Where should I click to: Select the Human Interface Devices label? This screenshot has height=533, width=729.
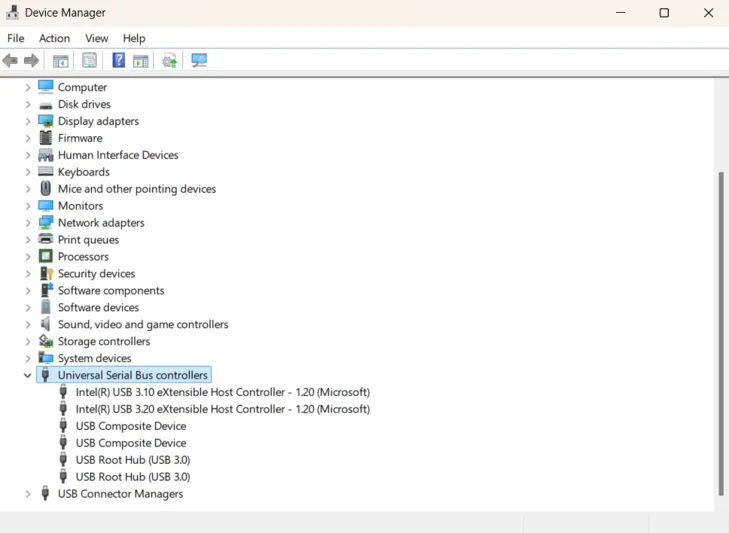(x=118, y=155)
